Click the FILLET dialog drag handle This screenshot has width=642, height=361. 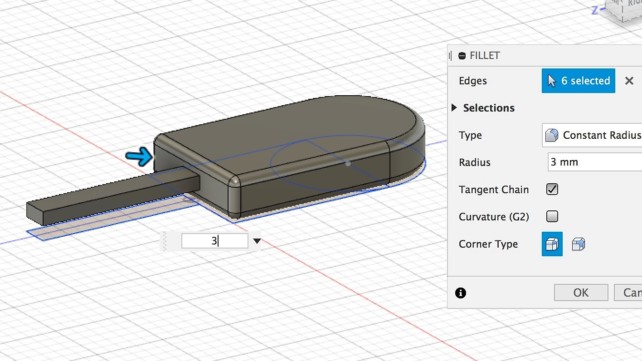tap(450, 56)
